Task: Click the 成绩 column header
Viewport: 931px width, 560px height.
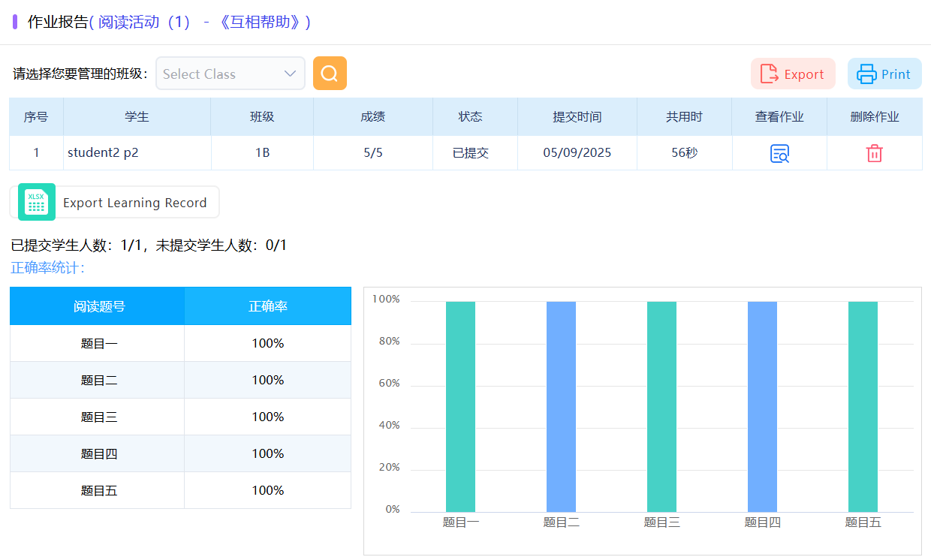Action: tap(373, 117)
